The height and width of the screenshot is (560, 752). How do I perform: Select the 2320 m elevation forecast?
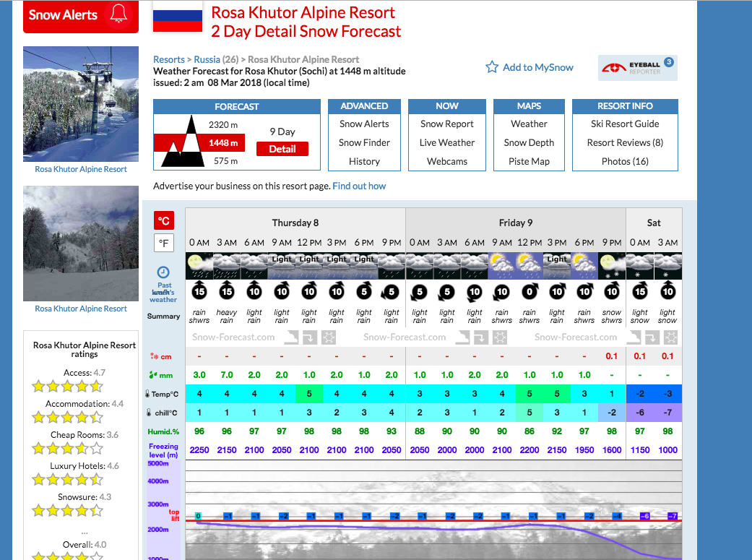pyautogui.click(x=223, y=125)
